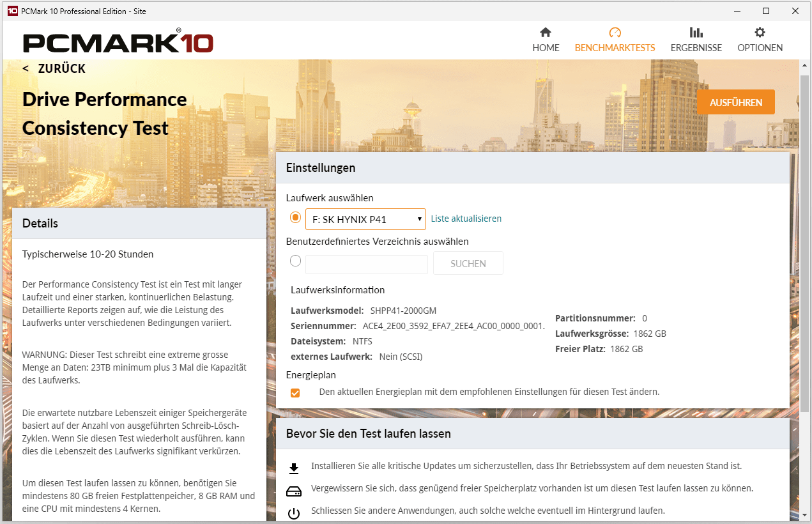
Task: Click the power icon near Schliessen Sie
Action: click(x=294, y=513)
